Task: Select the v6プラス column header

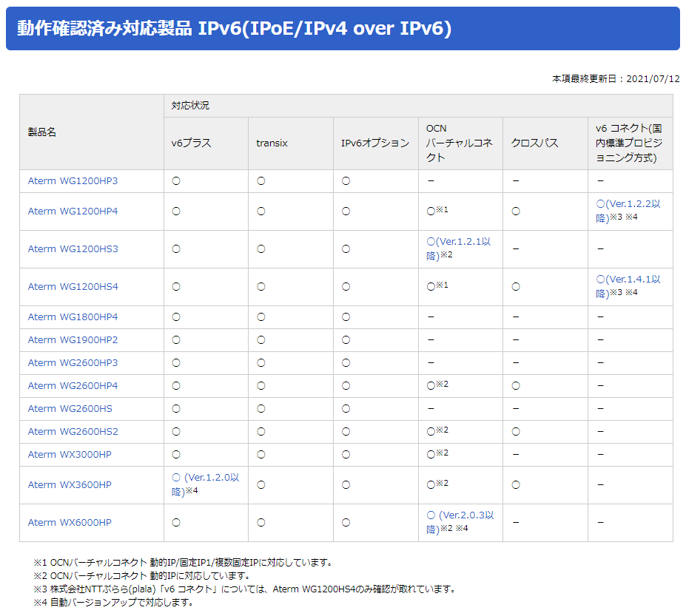Action: 206,143
